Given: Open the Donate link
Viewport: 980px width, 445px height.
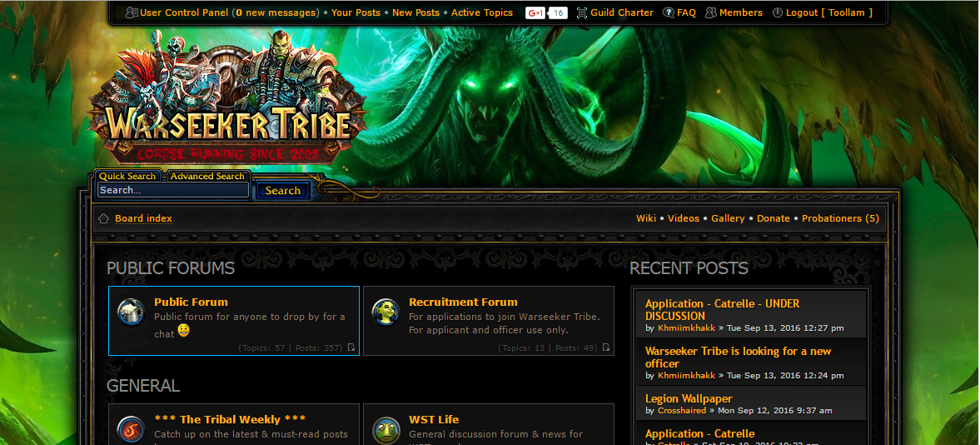Looking at the screenshot, I should (774, 218).
